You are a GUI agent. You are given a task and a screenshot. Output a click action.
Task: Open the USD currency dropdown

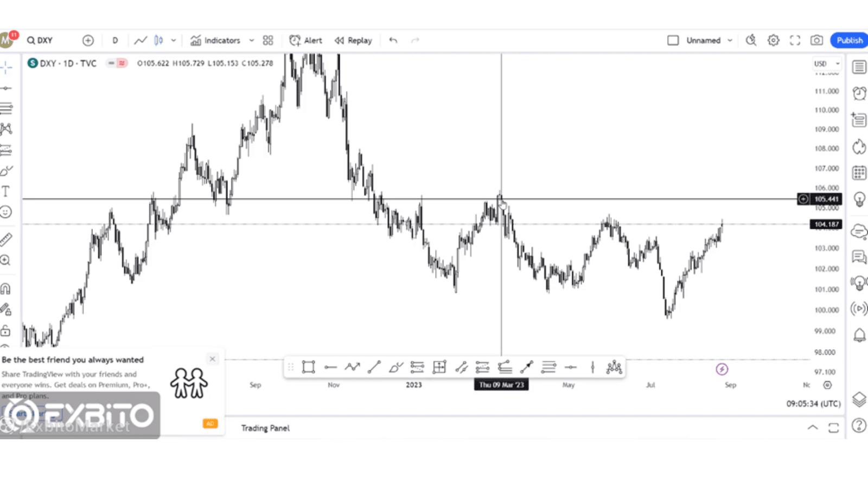(x=826, y=64)
